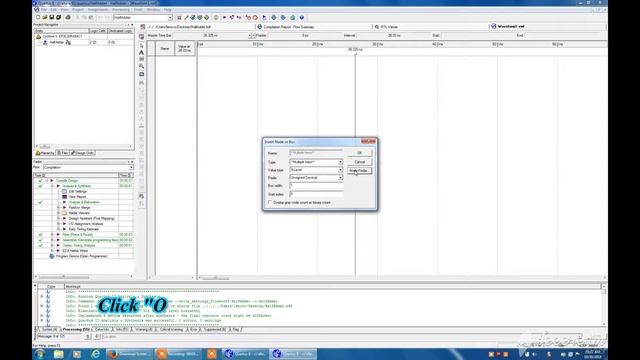Open Windows Media Player taskbar icon
640x360 pixels.
(x=77, y=354)
